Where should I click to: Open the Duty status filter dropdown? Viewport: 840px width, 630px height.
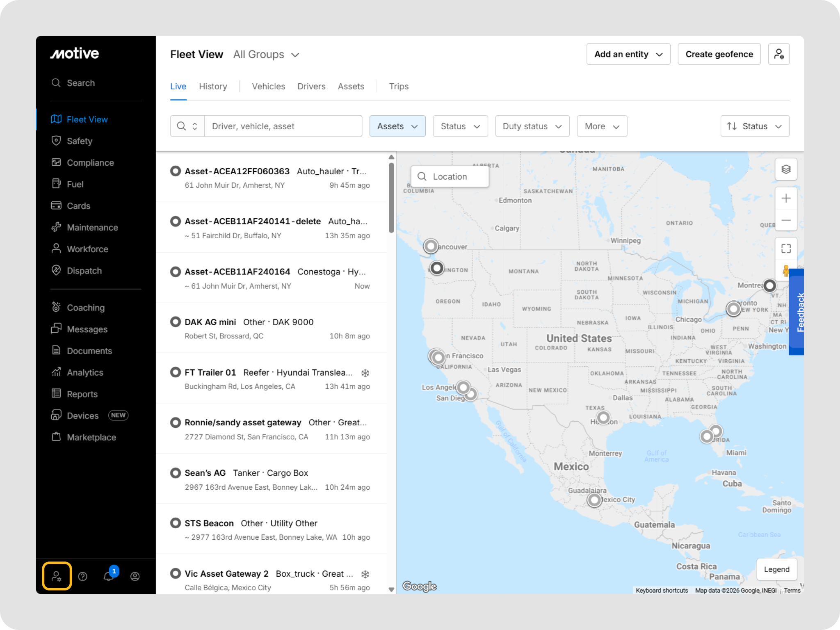[532, 126]
